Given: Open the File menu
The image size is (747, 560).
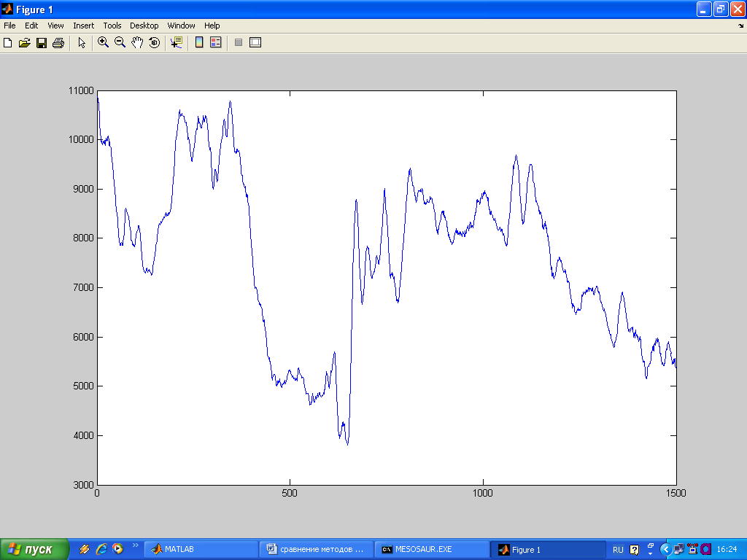Looking at the screenshot, I should pos(9,26).
